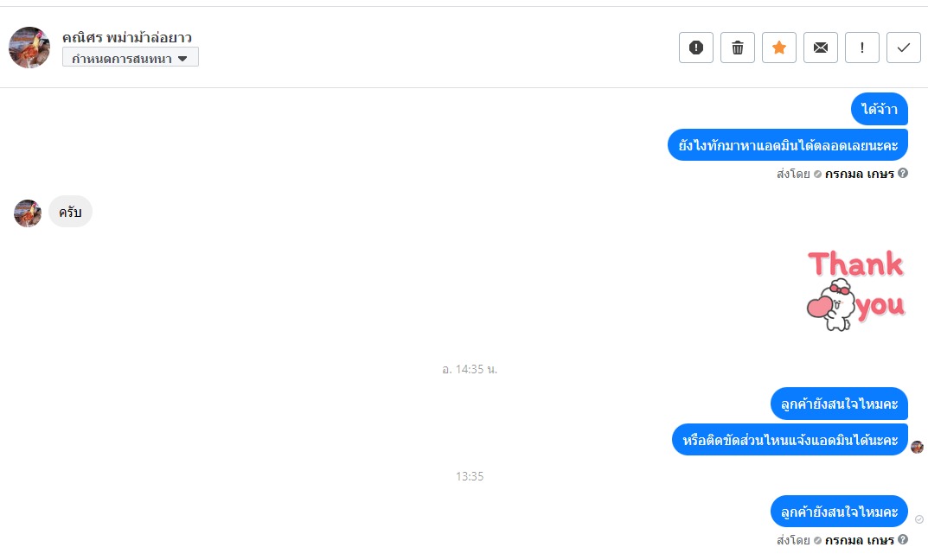The width and height of the screenshot is (928, 560).
Task: Flag the conversation with the exclamation mark button
Action: (x=861, y=48)
